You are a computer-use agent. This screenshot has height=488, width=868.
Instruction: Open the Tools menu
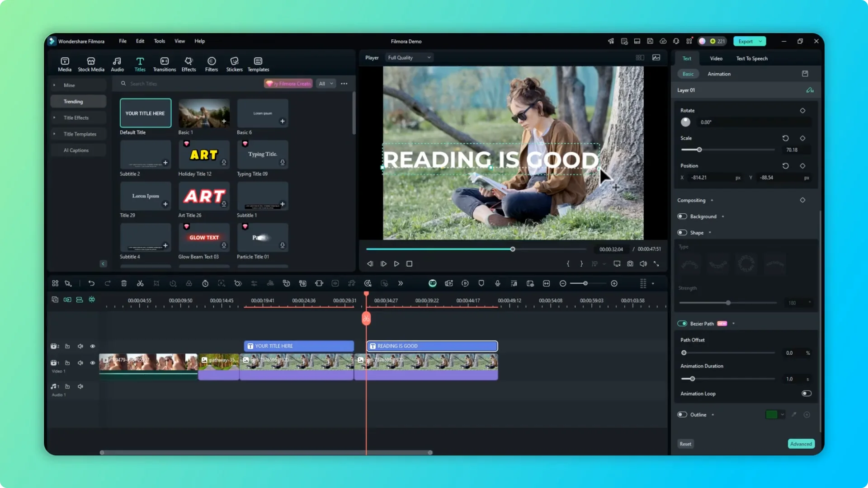click(x=159, y=41)
